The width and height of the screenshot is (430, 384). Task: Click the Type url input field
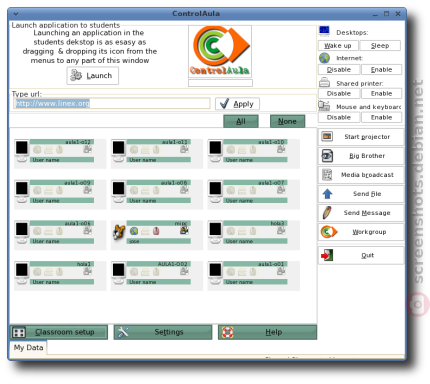112,103
